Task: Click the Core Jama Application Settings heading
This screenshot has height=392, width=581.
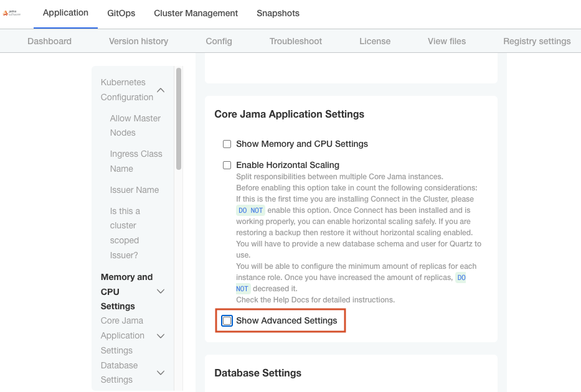Action: [290, 114]
